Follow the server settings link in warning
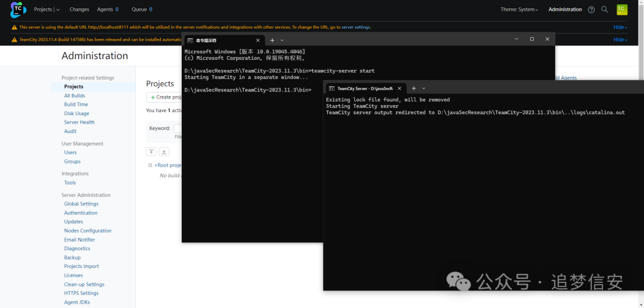 356,27
